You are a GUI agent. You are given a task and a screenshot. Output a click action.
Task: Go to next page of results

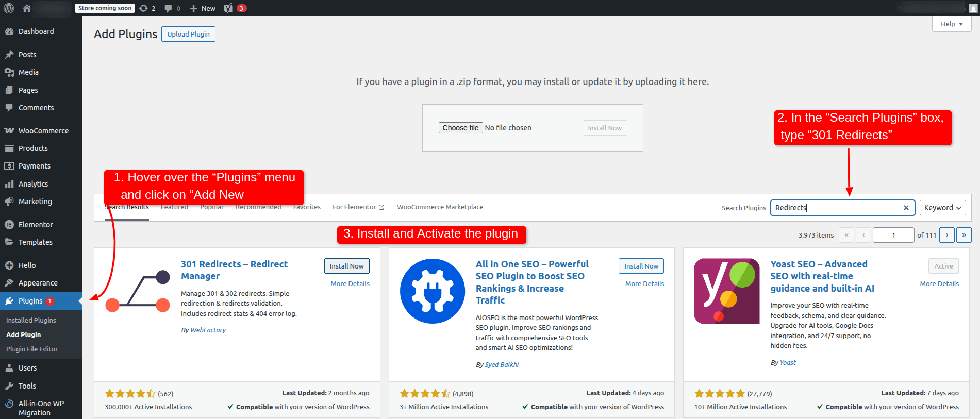(x=947, y=235)
